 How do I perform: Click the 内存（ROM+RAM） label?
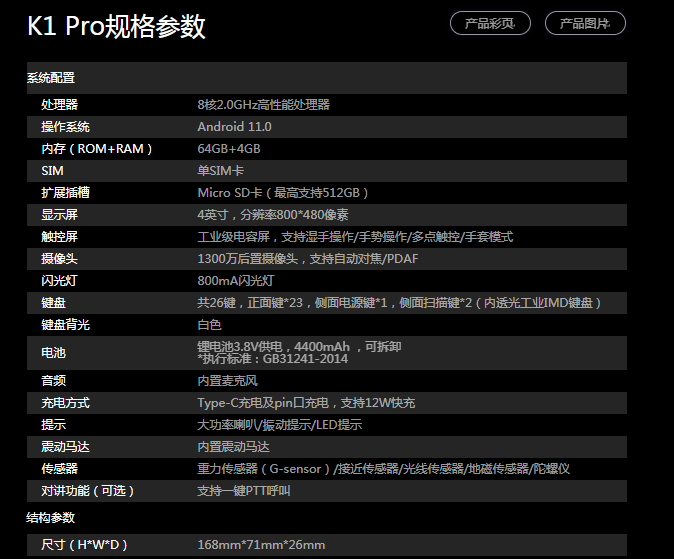click(x=97, y=149)
